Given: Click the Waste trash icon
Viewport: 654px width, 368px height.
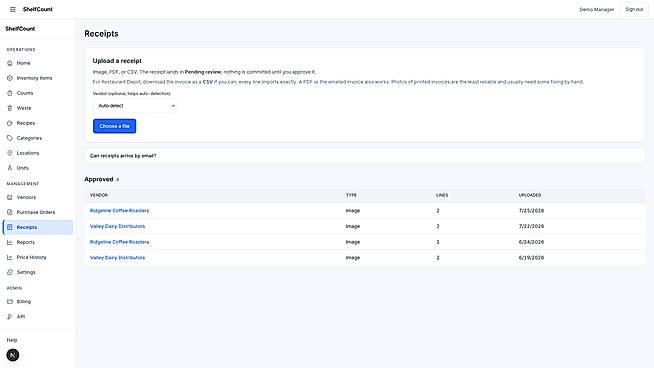Looking at the screenshot, I should tap(10, 108).
